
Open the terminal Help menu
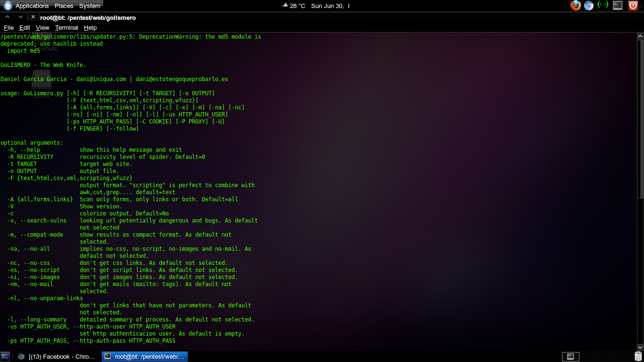tap(90, 28)
